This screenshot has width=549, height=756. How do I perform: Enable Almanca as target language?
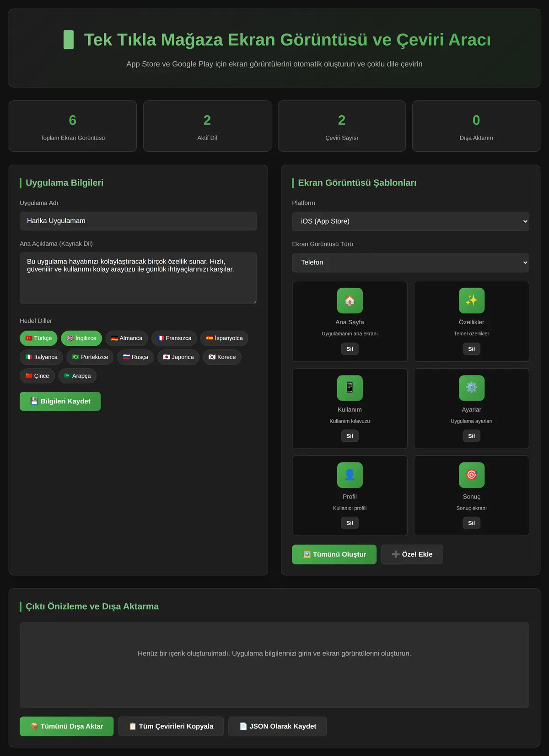pyautogui.click(x=127, y=338)
